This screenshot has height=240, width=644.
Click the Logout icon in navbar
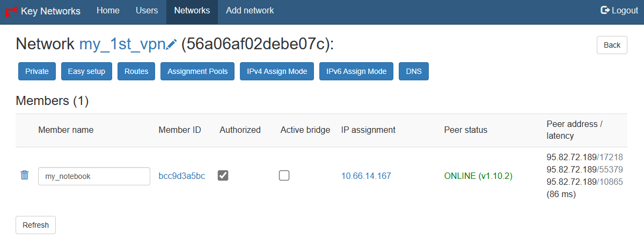(x=605, y=10)
